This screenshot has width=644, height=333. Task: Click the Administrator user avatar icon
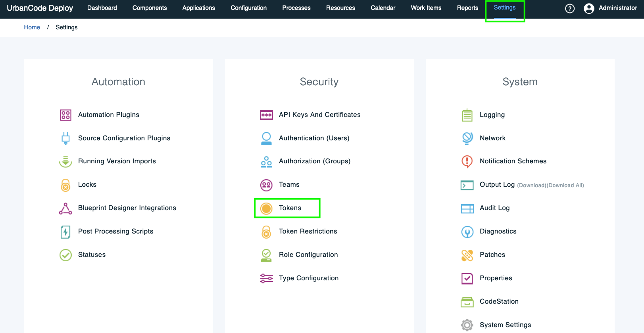point(589,8)
